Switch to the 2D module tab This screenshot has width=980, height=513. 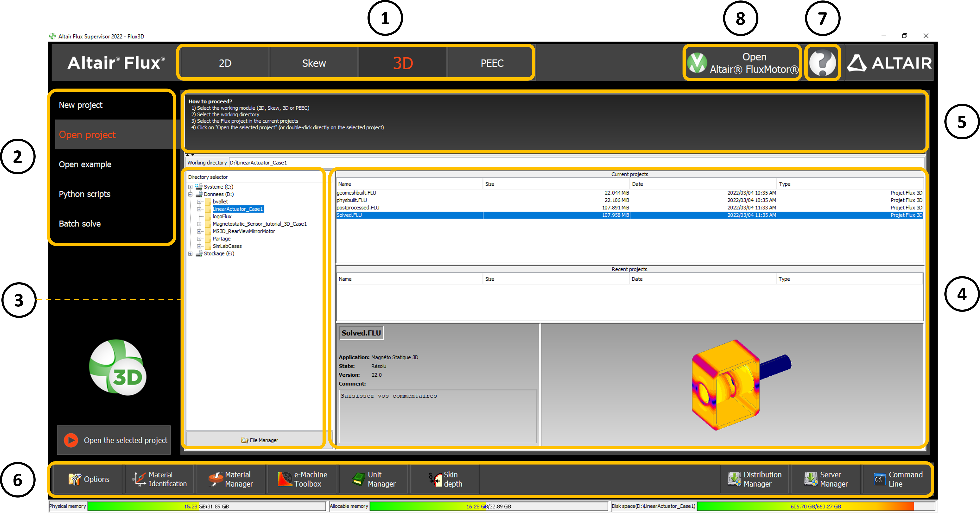[225, 63]
